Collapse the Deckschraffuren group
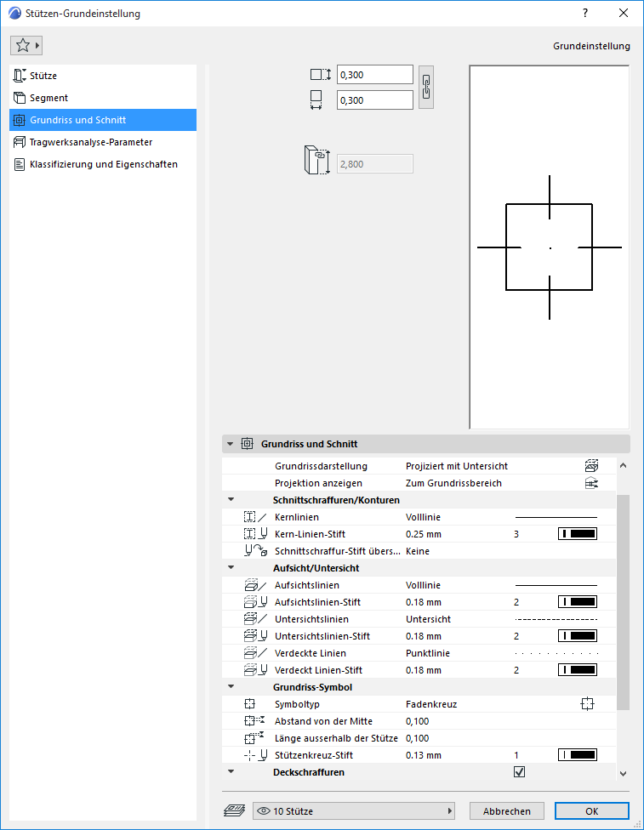The height and width of the screenshot is (830, 644). (231, 771)
